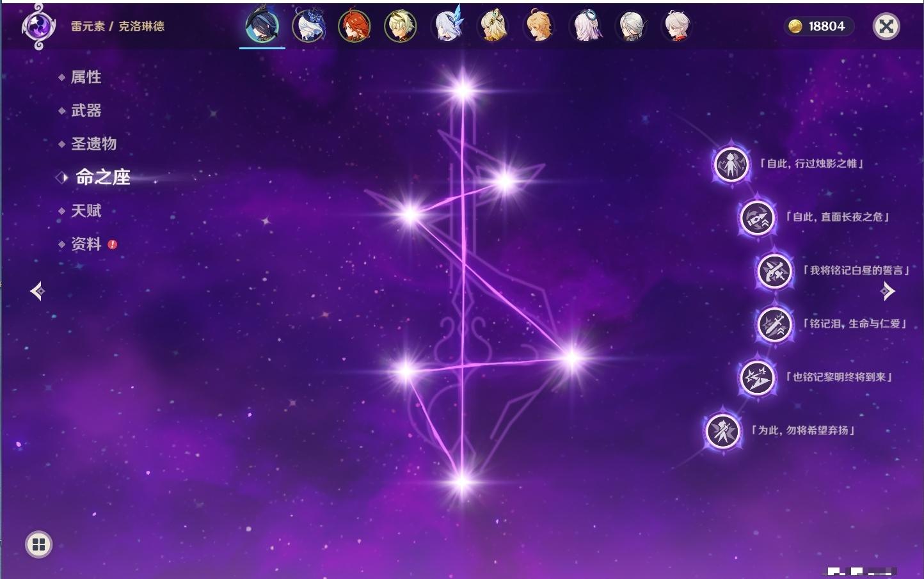Choose the avatar with a blue crystal hair ornament

[447, 25]
